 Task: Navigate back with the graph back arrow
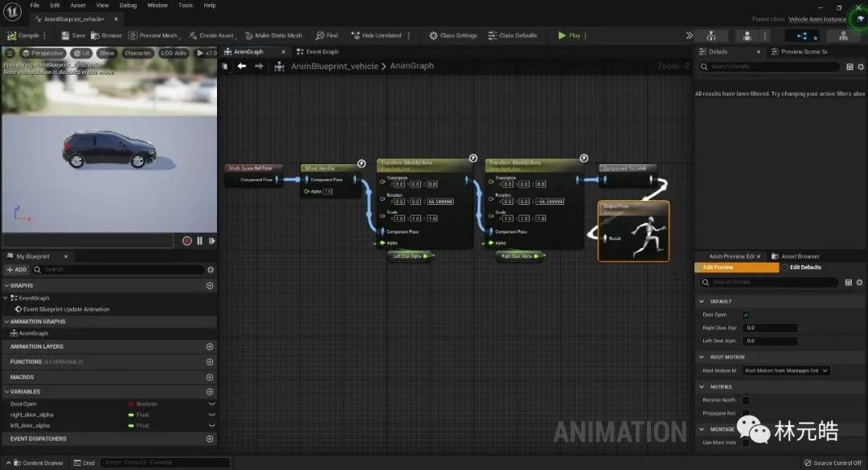coord(241,67)
